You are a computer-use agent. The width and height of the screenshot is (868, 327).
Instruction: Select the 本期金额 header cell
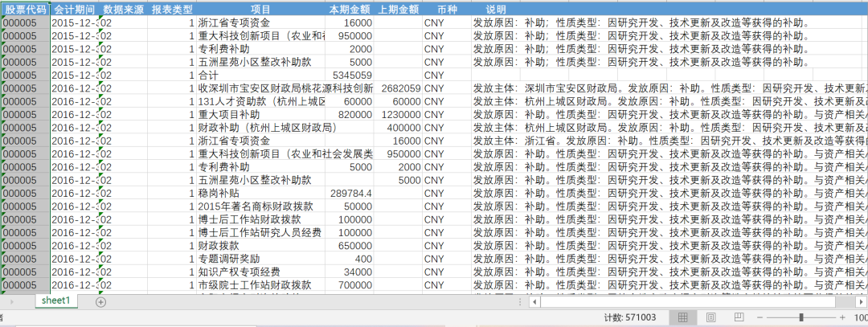350,10
